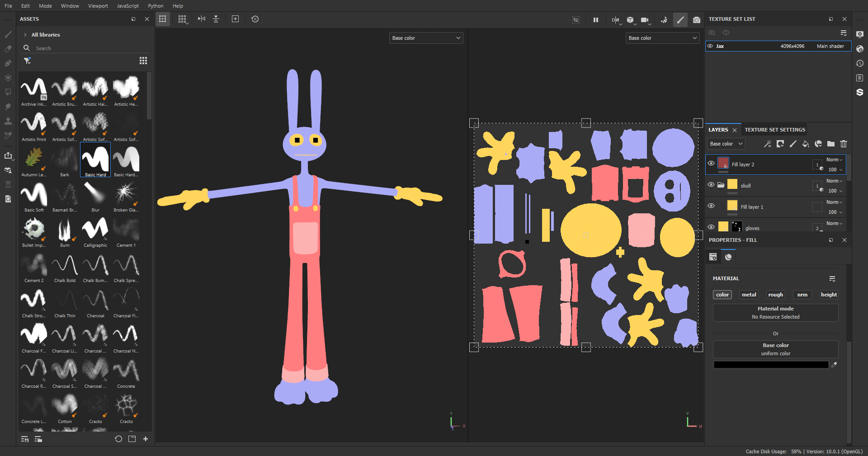Image resolution: width=868 pixels, height=456 pixels.
Task: Toggle the height channel button
Action: [x=829, y=295]
